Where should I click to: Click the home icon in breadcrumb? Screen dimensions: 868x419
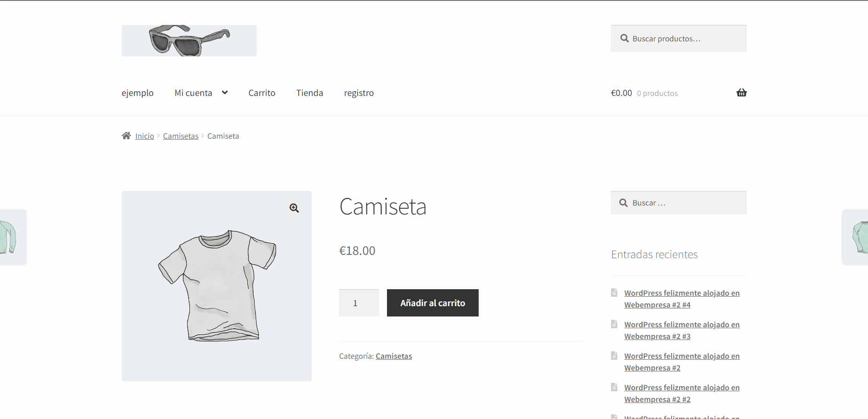pyautogui.click(x=126, y=136)
